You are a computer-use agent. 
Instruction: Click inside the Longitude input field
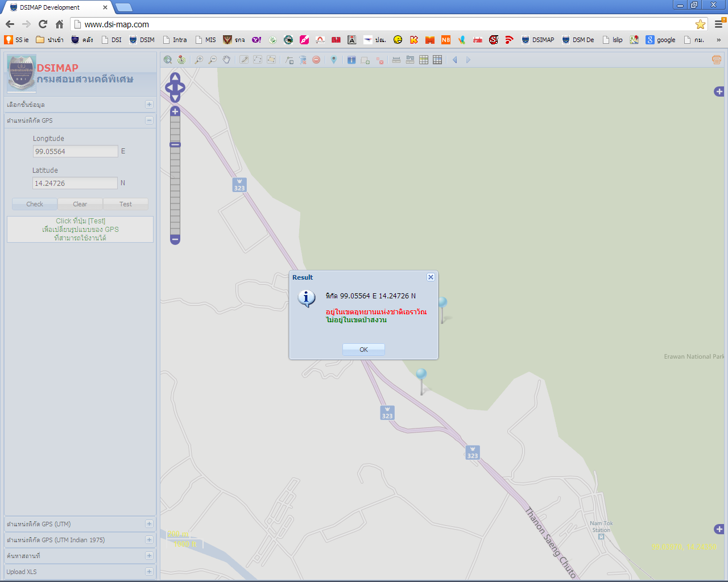[75, 151]
